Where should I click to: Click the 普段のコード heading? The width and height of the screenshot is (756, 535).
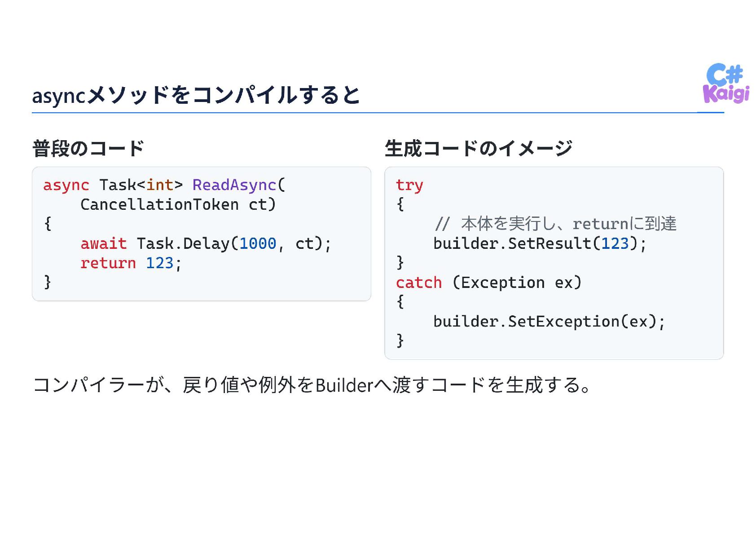pos(88,149)
